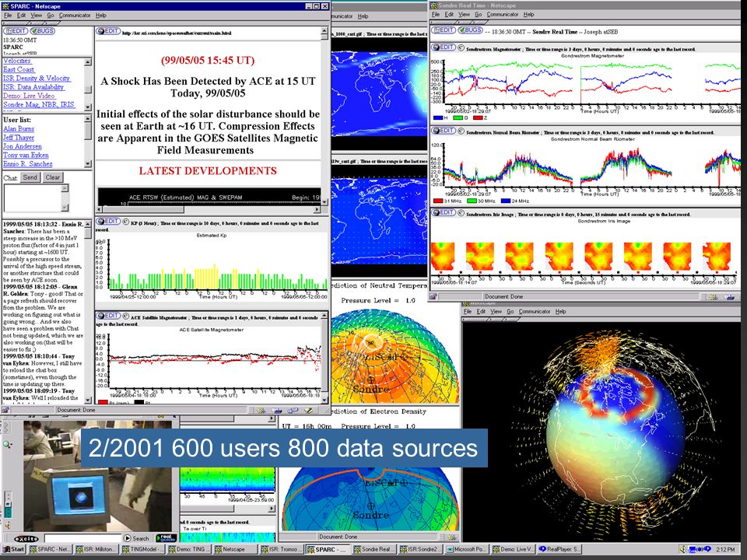Image resolution: width=747 pixels, height=560 pixels.
Task: Click the Clear chat button
Action: (x=53, y=177)
